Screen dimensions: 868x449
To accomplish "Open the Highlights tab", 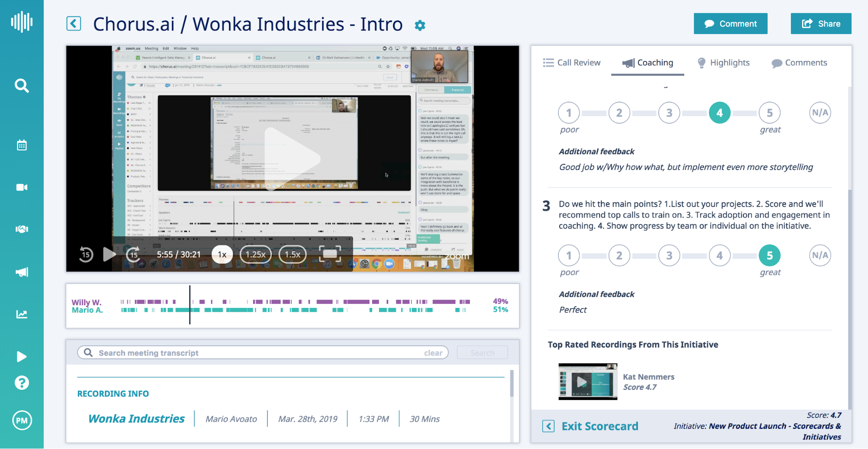I will click(723, 63).
